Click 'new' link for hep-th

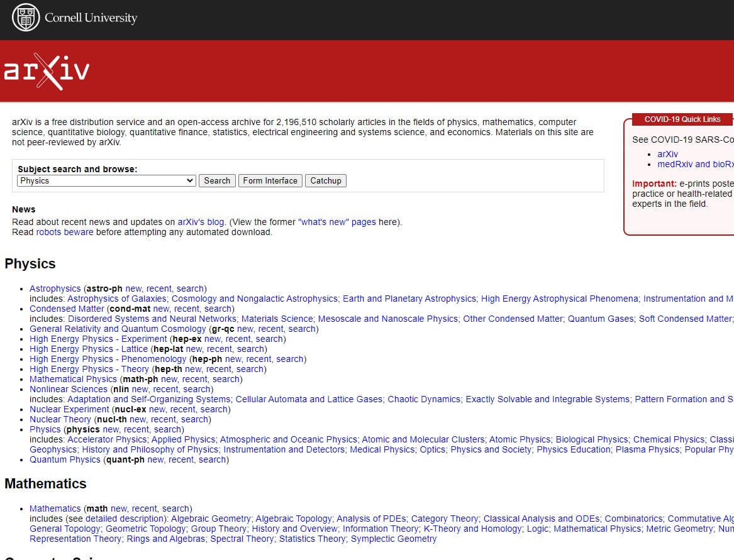pyautogui.click(x=193, y=369)
